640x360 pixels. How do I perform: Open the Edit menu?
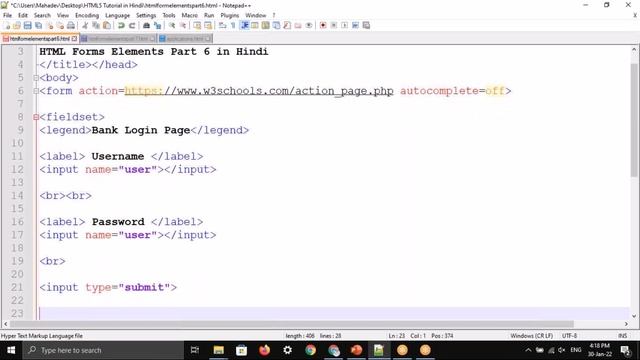23,15
